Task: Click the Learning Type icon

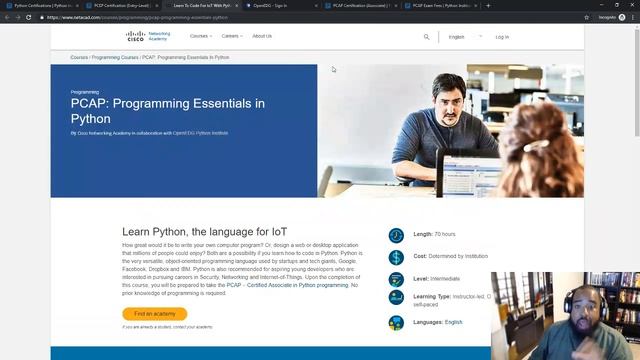Action: click(396, 298)
